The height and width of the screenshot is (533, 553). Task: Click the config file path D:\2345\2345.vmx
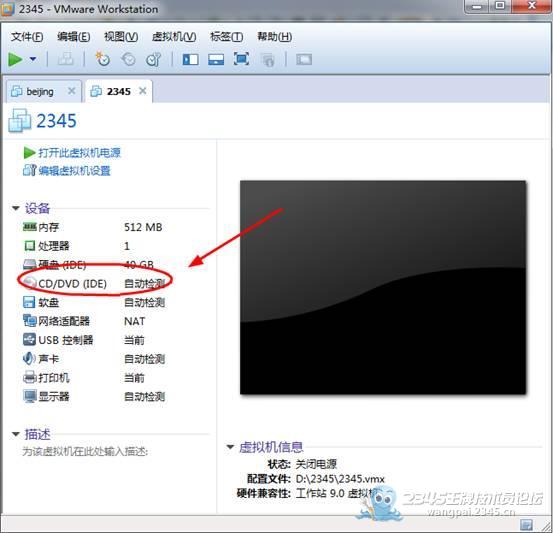(340, 479)
